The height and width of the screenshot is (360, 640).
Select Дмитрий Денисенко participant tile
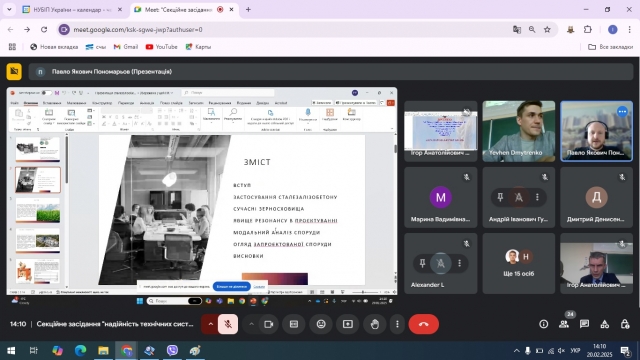click(x=596, y=197)
